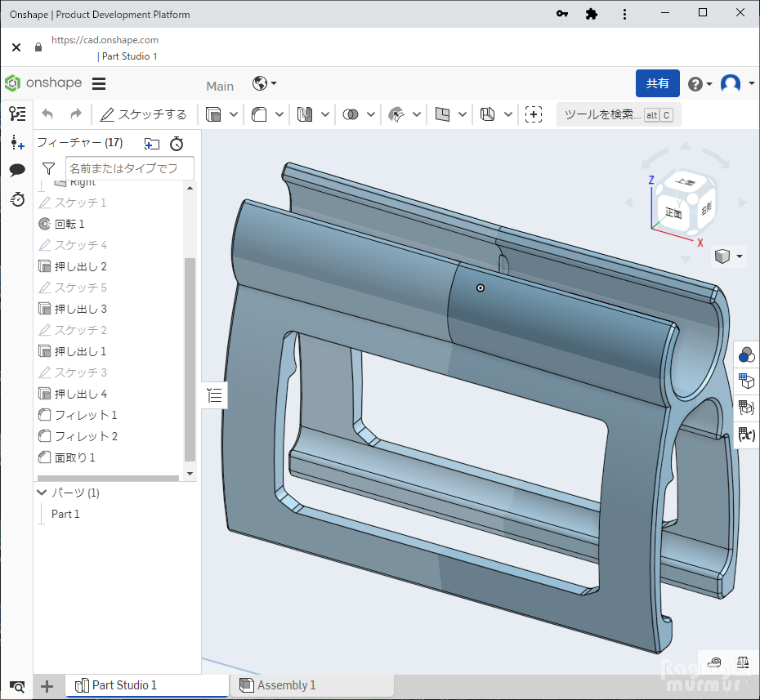Add a new tab with plus button
Screen dimensions: 760x700
(47, 686)
